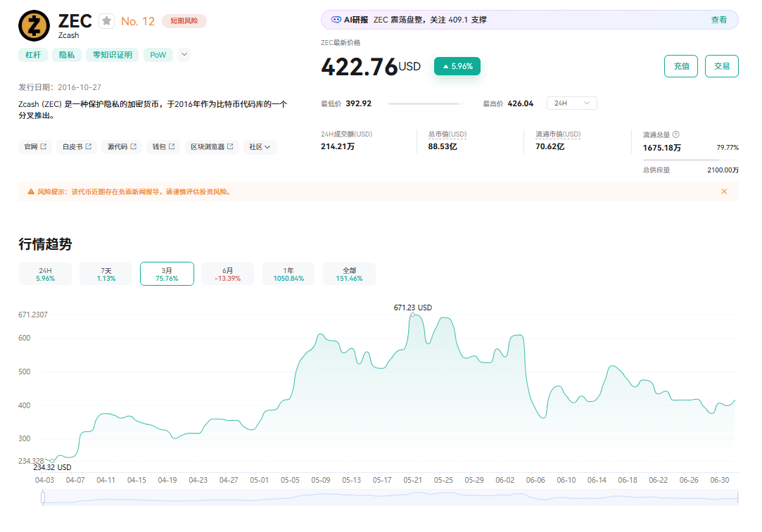Viewport: 762px width, 532px height.
Task: Click the chart range navigator bar
Action: click(x=390, y=498)
